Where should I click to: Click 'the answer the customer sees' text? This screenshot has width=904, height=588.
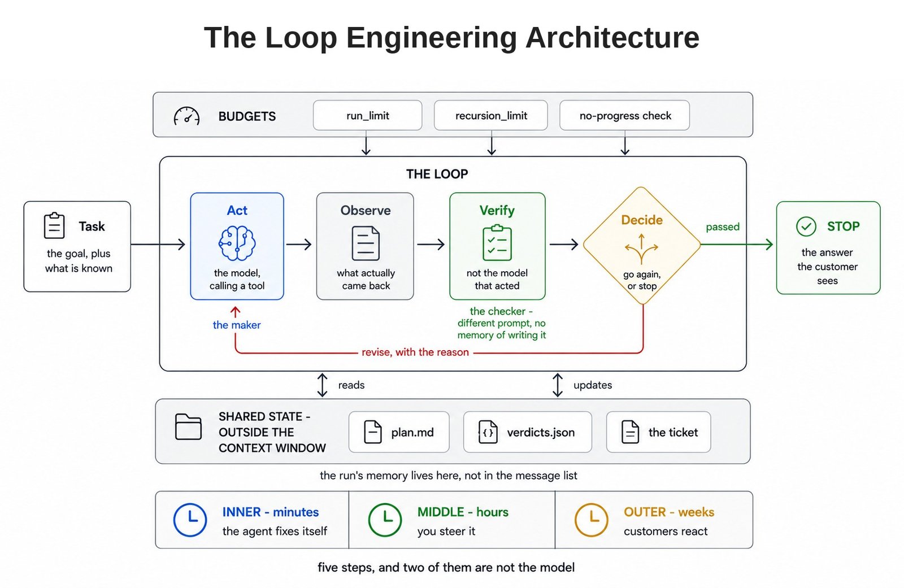828,266
